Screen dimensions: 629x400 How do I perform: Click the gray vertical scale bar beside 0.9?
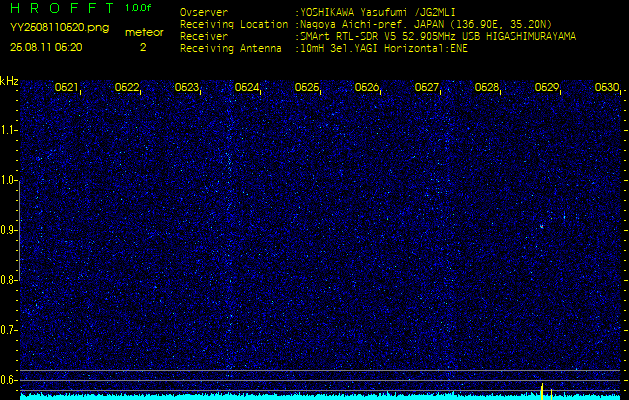click(x=19, y=230)
